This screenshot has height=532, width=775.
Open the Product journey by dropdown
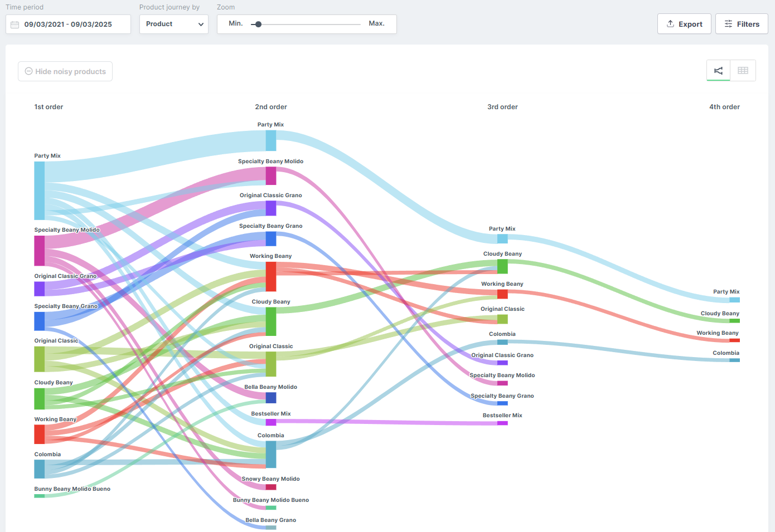click(x=173, y=24)
